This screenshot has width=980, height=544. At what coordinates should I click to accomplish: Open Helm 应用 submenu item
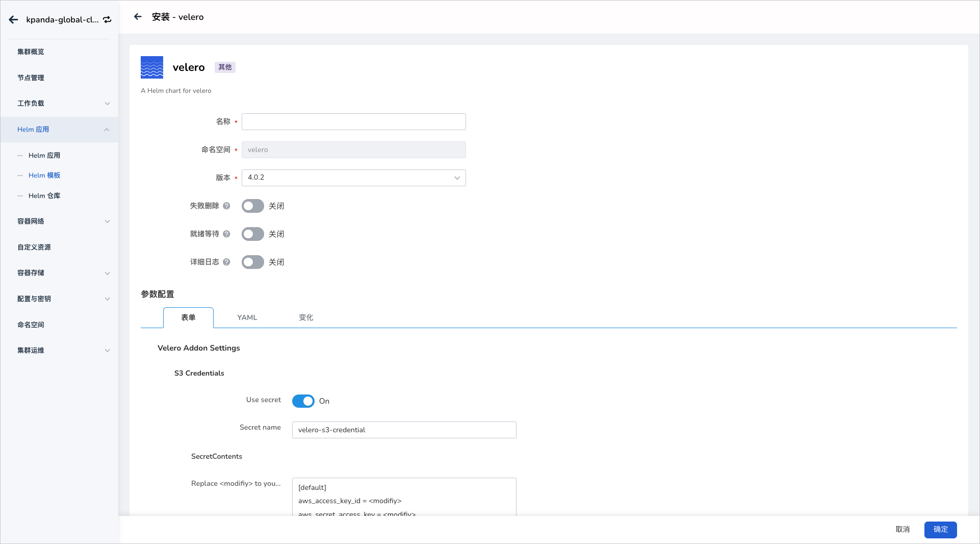coord(44,156)
